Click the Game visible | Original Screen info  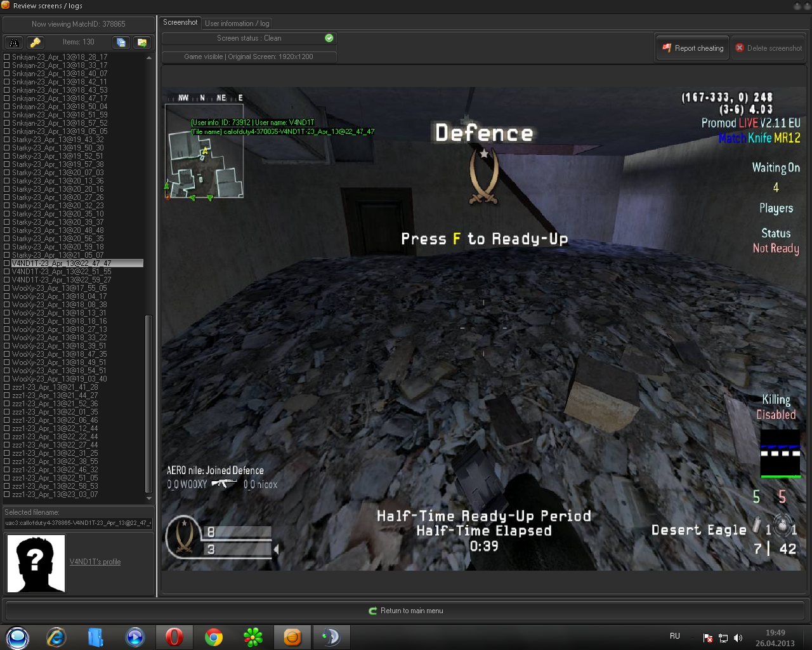pyautogui.click(x=249, y=56)
